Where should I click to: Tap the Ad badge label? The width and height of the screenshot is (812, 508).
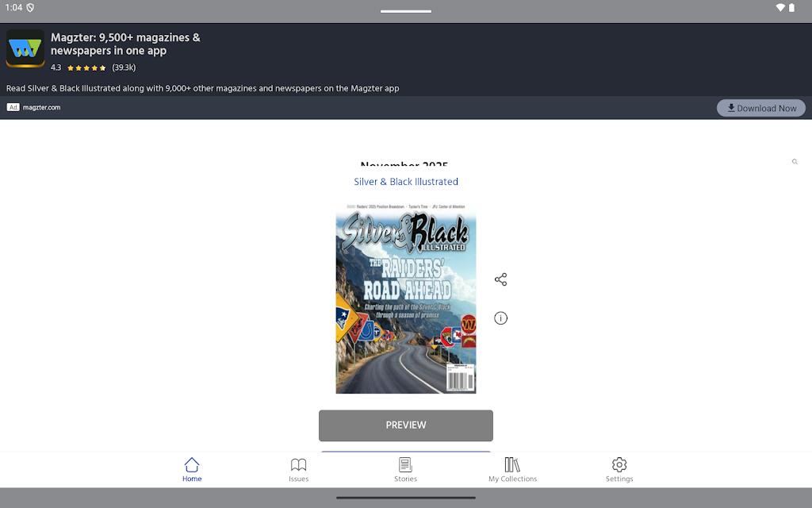point(13,107)
